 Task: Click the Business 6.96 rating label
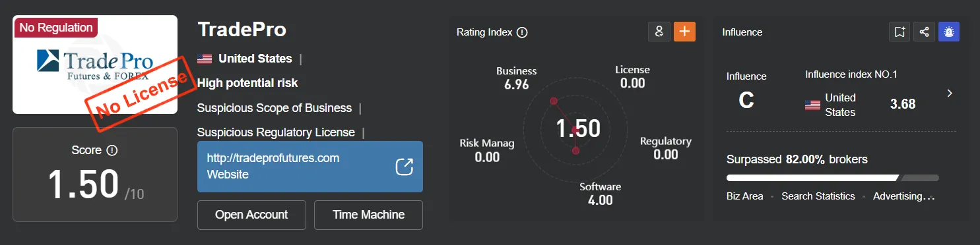click(516, 78)
